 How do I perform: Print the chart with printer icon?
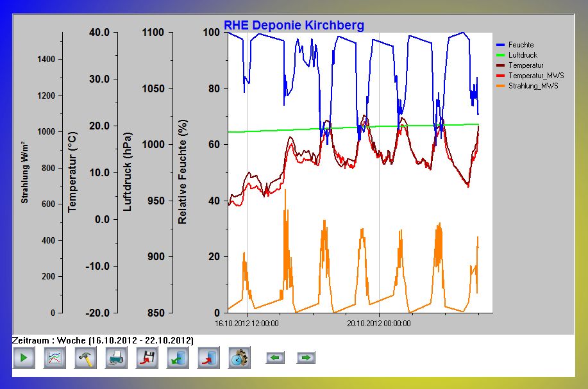116,358
